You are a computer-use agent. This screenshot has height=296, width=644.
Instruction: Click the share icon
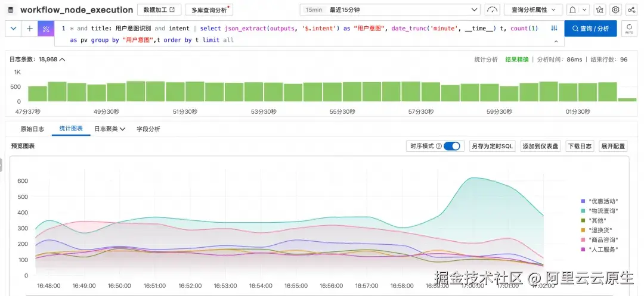(631, 10)
